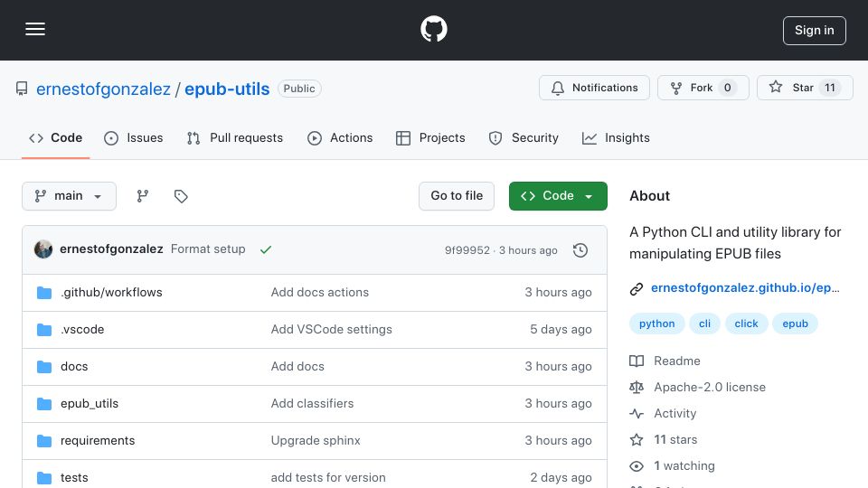Open the ernestofgonzalez.github.io website link
This screenshot has width=868, height=488.
tap(745, 287)
